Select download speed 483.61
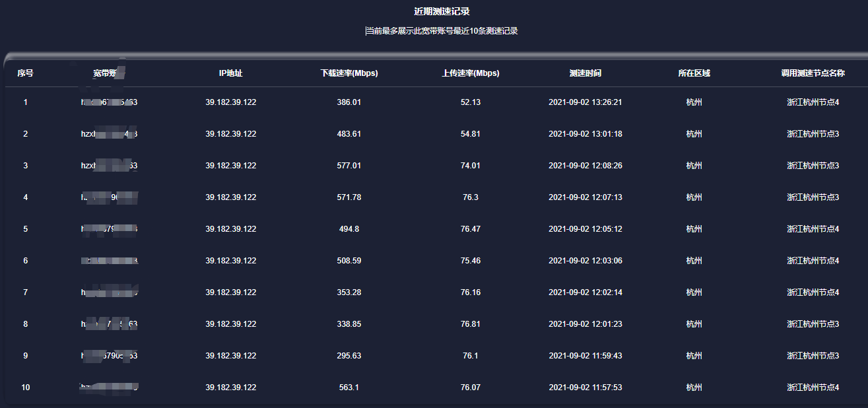868x408 pixels. coord(349,134)
